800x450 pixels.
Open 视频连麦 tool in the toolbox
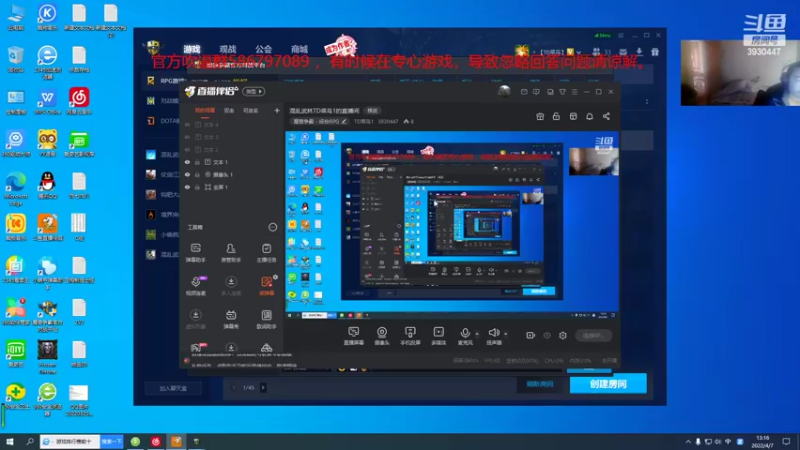(195, 286)
